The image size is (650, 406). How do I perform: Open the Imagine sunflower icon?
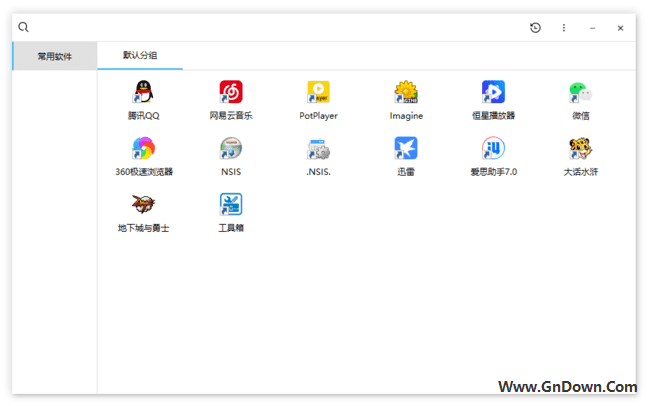406,92
